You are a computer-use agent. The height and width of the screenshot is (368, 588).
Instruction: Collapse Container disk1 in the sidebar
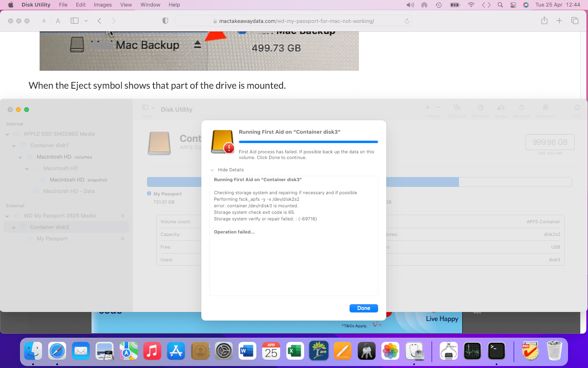tap(13, 145)
